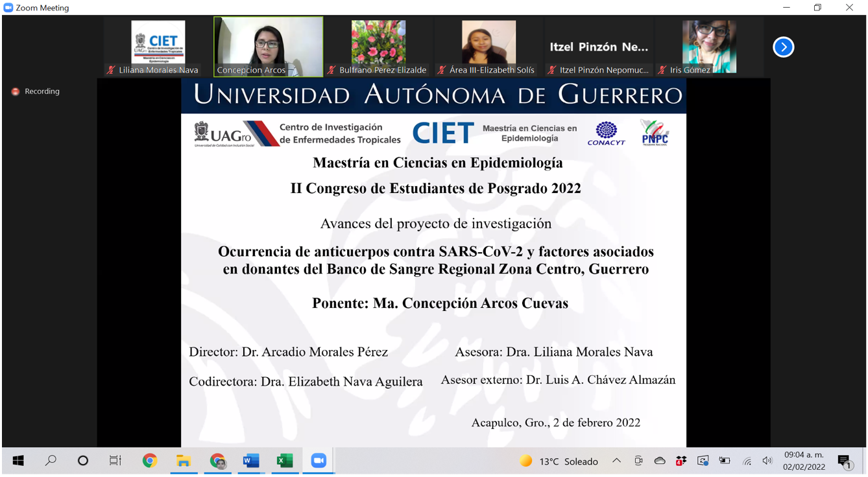Select Concepcion Arcos video thumbnail
Screen dimensions: 868x477
(x=268, y=47)
